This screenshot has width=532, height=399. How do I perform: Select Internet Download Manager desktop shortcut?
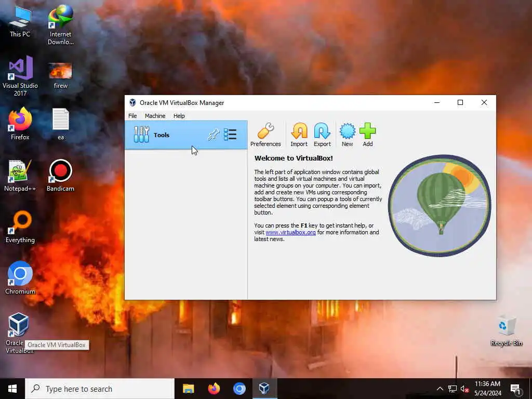[x=60, y=25]
